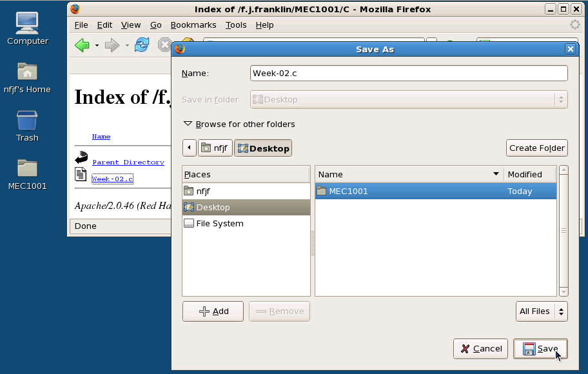This screenshot has height=374, width=588.
Task: Click the Reload page icon
Action: pos(142,45)
